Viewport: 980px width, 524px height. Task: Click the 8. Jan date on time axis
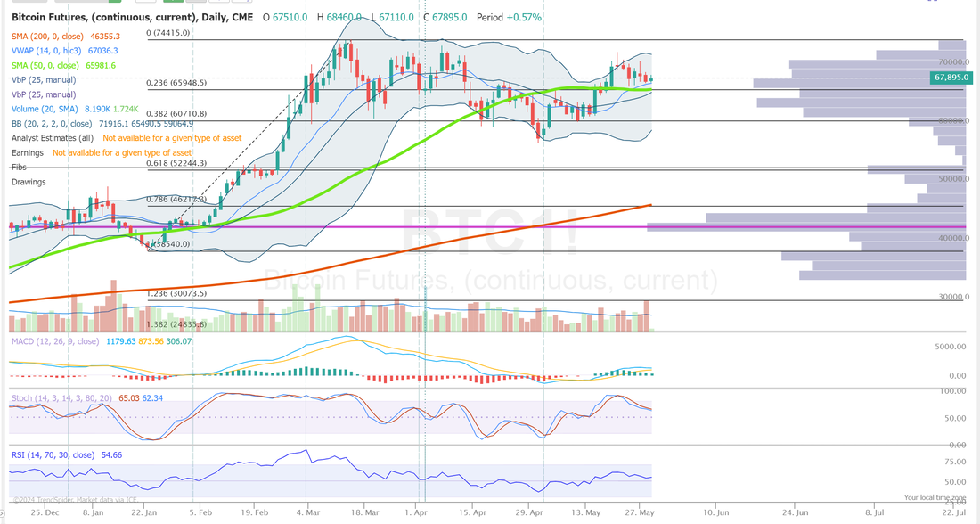coord(94,512)
